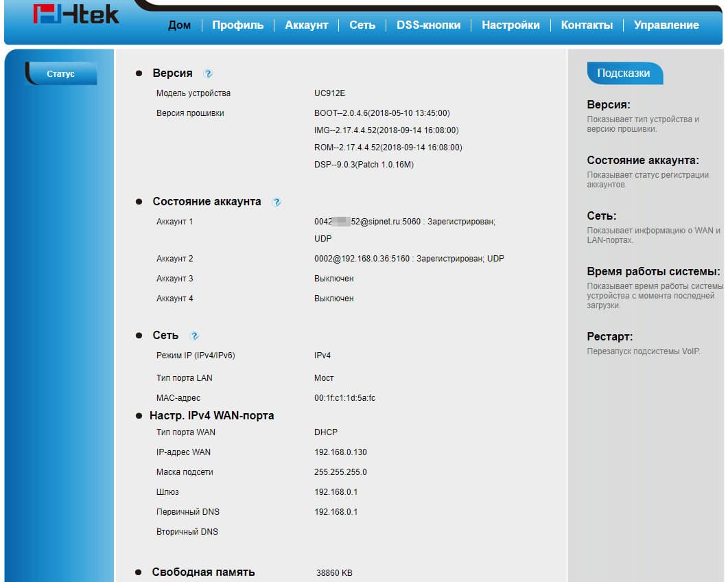The image size is (728, 582).
Task: Click the MAC address 00:1f:c1:1d:5a:fc
Action: pyautogui.click(x=344, y=398)
